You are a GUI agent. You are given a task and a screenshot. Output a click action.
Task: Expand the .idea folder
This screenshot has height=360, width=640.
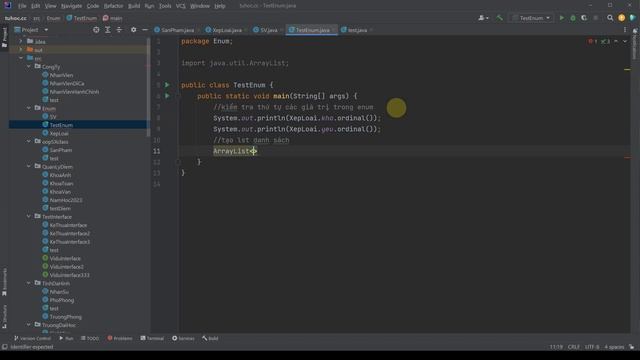(x=21, y=41)
